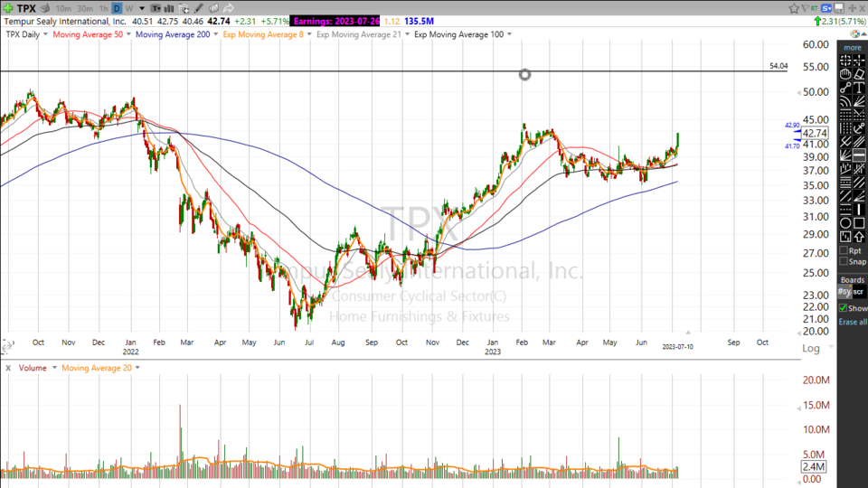Open the T text style dropdown in toolbar
This screenshot has width=868, height=488.
[156, 8]
